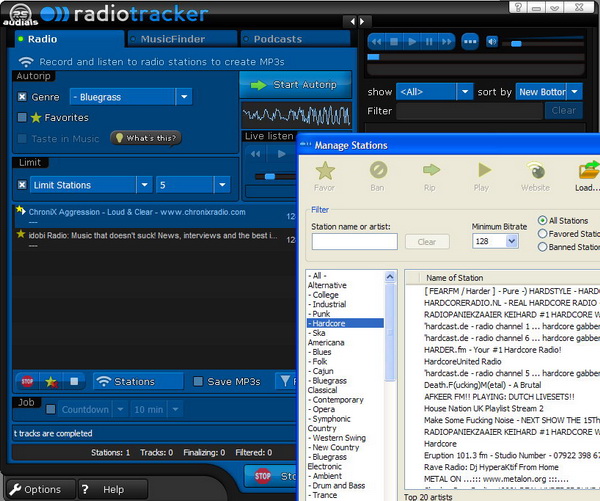Toggle the Genre checkbox
The width and height of the screenshot is (600, 501).
pos(22,96)
